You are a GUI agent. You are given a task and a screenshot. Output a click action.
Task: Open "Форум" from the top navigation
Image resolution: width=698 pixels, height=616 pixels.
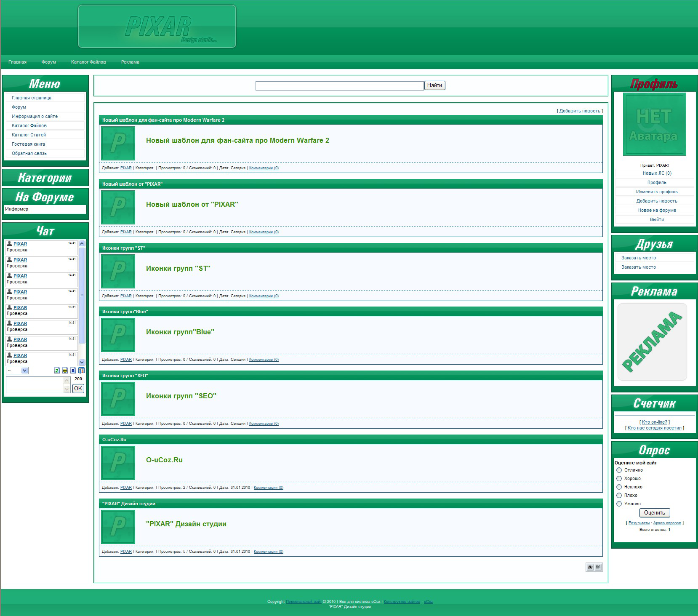(x=48, y=61)
